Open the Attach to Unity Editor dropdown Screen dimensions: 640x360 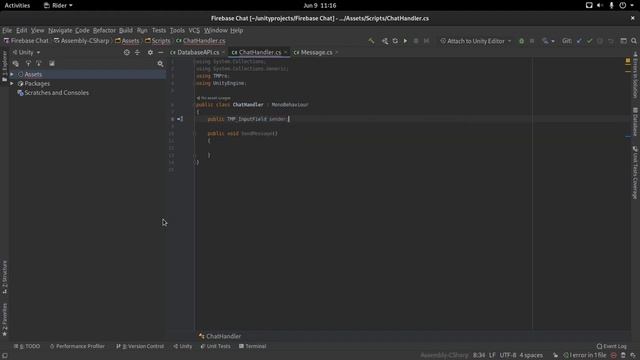[x=476, y=41]
